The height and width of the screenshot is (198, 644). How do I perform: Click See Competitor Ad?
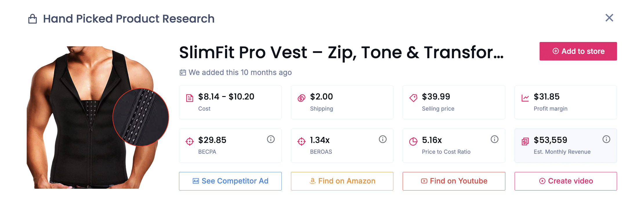point(230,181)
